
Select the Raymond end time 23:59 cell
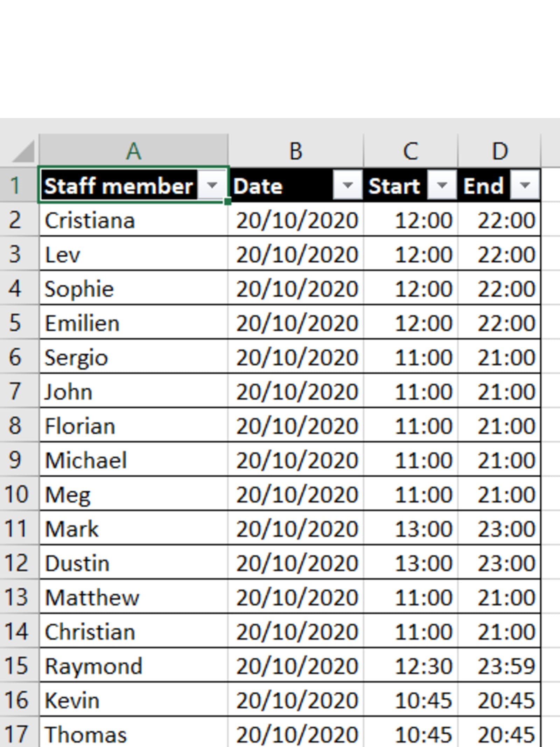point(499,665)
